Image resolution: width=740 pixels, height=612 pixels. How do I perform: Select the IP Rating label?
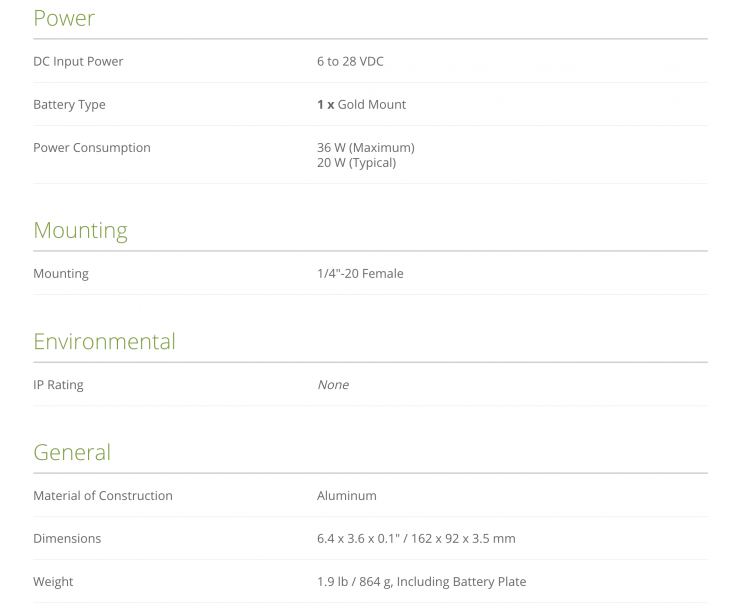pos(58,385)
